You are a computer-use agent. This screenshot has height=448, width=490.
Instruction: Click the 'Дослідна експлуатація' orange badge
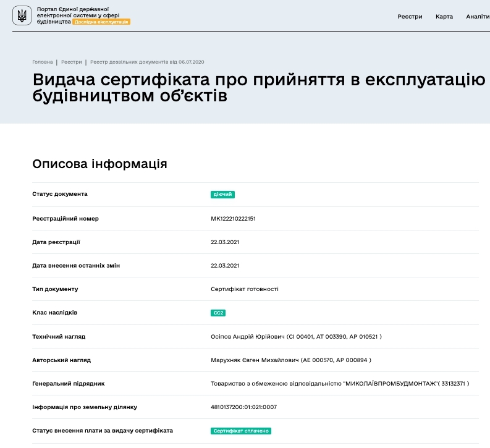pos(101,22)
